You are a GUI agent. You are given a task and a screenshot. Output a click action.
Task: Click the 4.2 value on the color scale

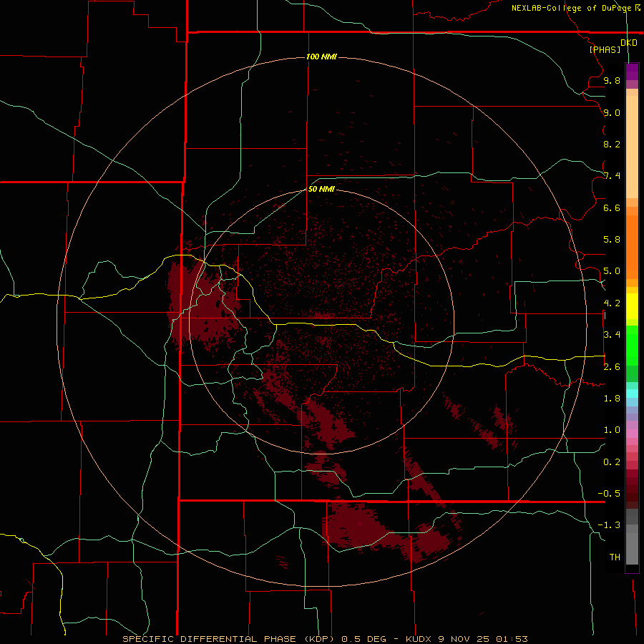pos(612,303)
